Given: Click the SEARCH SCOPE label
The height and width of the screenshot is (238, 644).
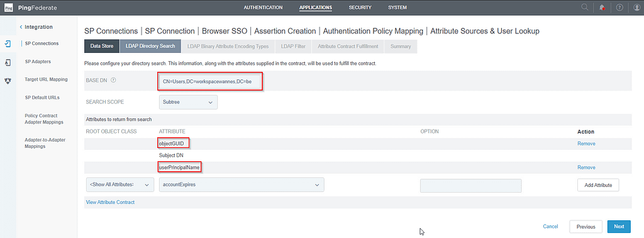Looking at the screenshot, I should pyautogui.click(x=105, y=102).
